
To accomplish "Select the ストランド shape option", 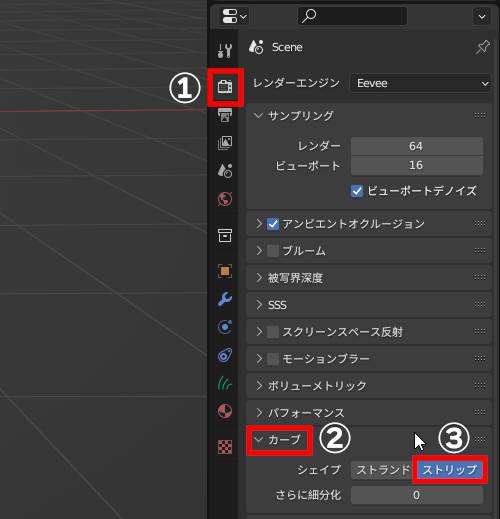I will (x=382, y=470).
